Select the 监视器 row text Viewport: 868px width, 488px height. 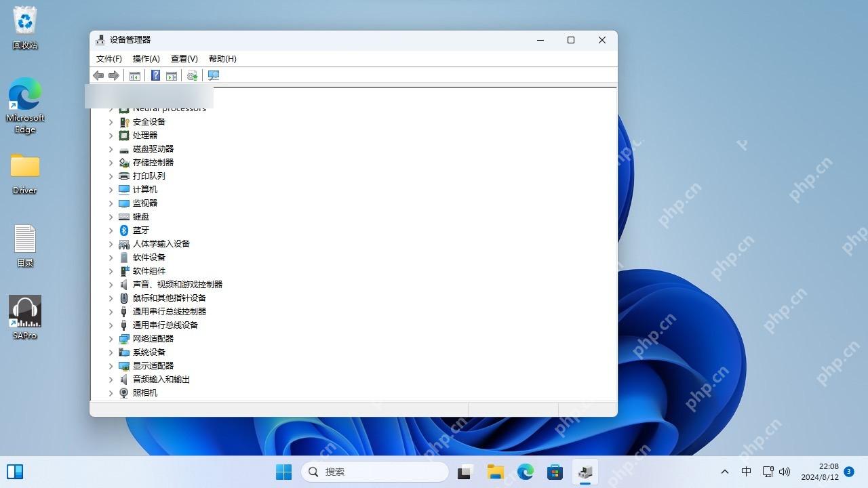pyautogui.click(x=145, y=203)
